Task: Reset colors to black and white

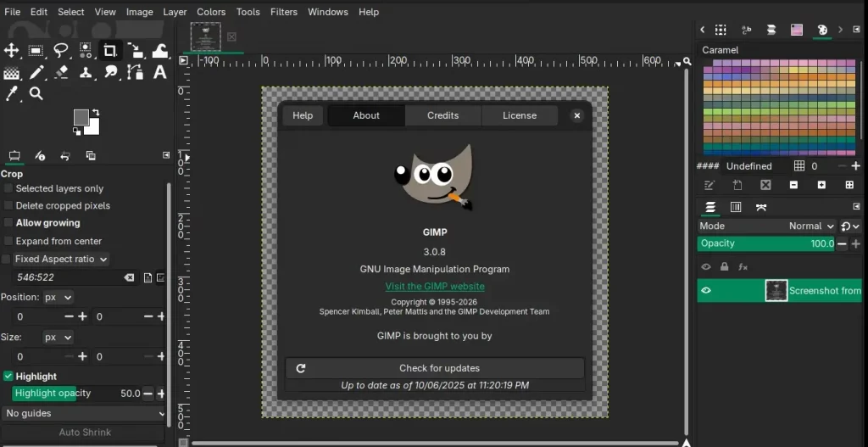Action: coord(77,131)
